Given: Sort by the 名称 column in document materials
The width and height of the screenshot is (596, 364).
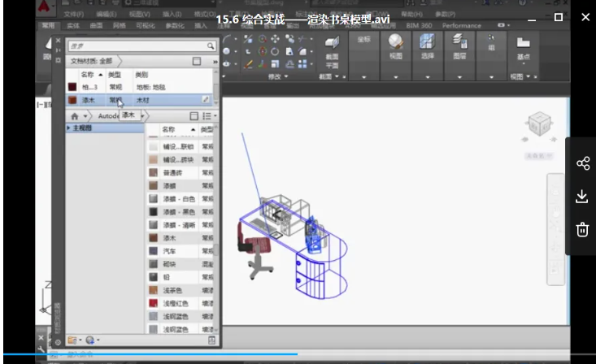Looking at the screenshot, I should (88, 75).
